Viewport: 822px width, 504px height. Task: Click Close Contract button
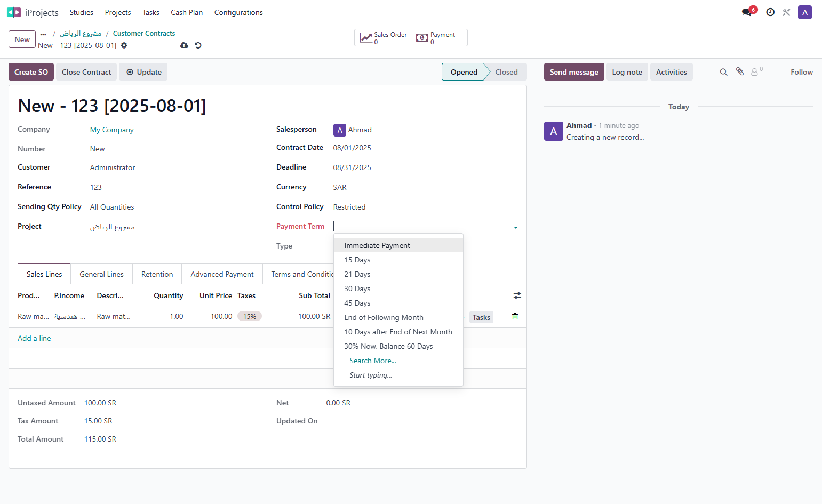point(86,72)
